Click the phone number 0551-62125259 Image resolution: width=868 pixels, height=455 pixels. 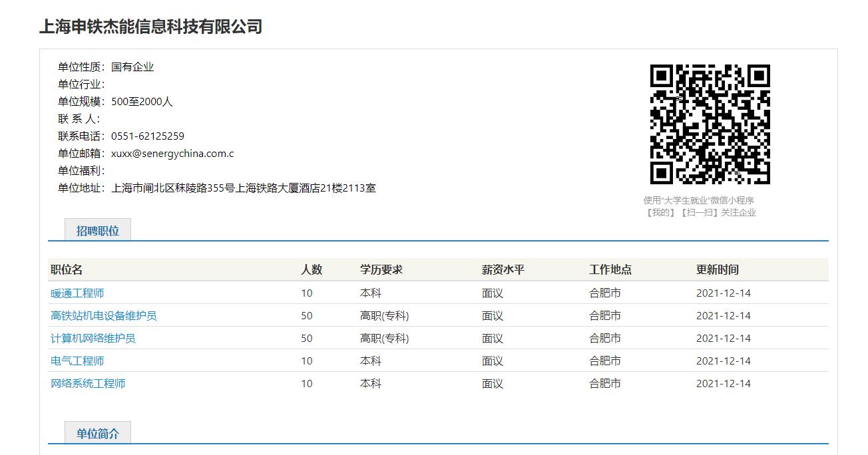click(x=148, y=136)
